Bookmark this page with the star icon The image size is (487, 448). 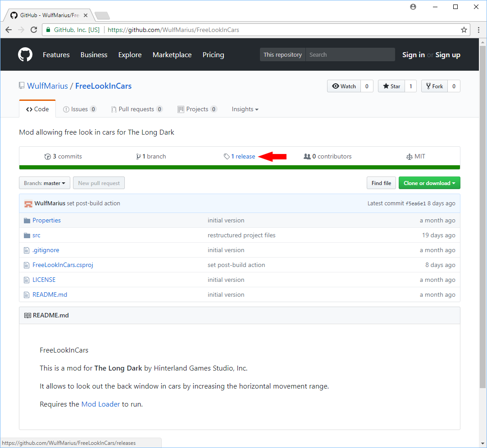[464, 30]
